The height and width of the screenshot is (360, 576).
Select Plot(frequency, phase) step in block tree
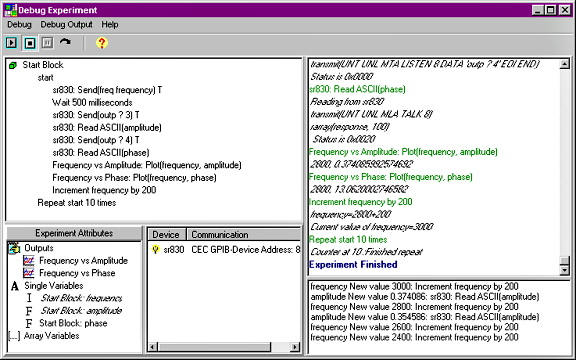tap(134, 177)
